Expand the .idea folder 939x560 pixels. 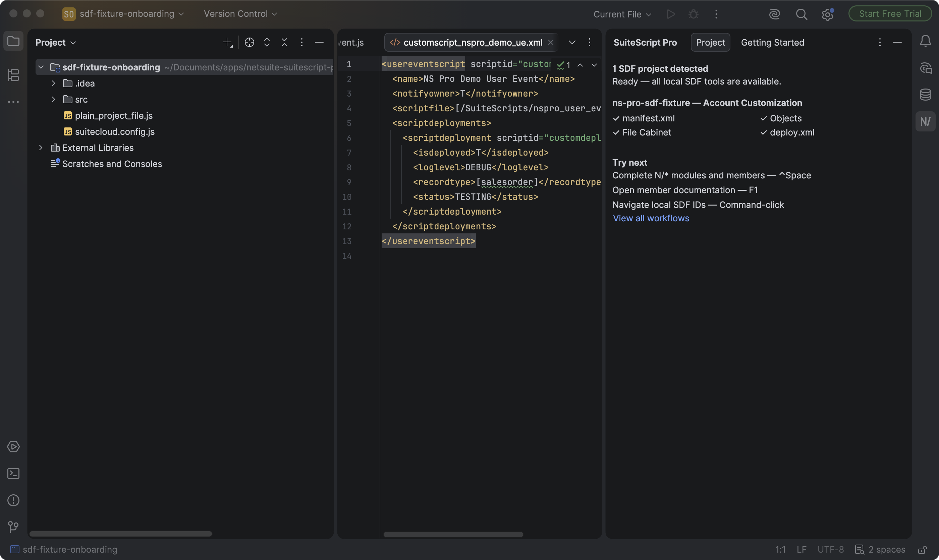[53, 83]
